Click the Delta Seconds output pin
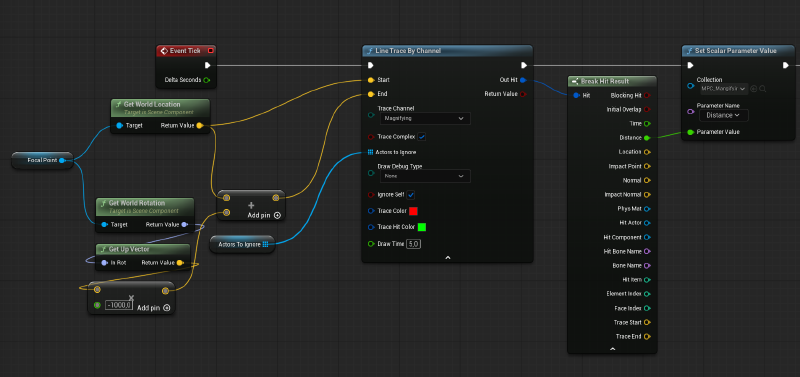This screenshot has width=800, height=377. 207,80
